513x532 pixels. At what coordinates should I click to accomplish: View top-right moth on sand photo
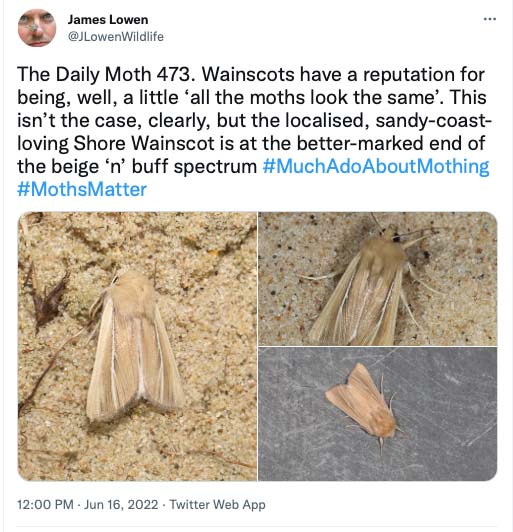pos(378,279)
